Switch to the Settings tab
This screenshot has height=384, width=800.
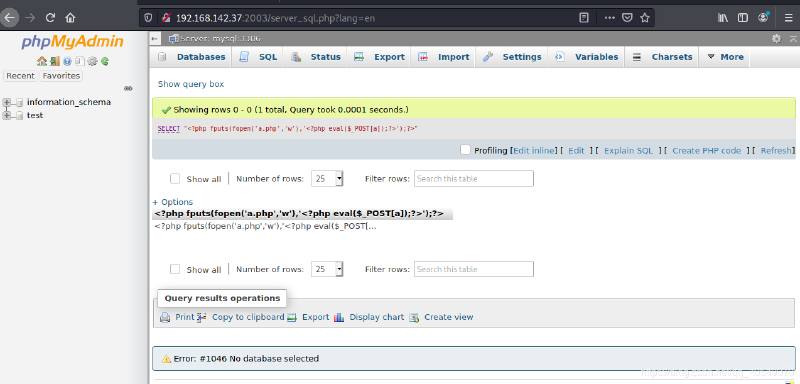tap(512, 57)
